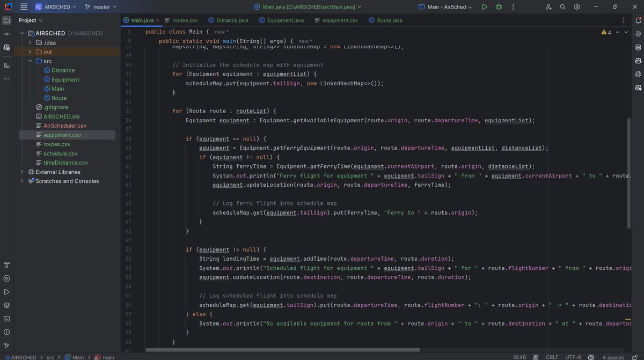Open the Commit tool window
The width and height of the screenshot is (644, 360).
click(x=6, y=34)
